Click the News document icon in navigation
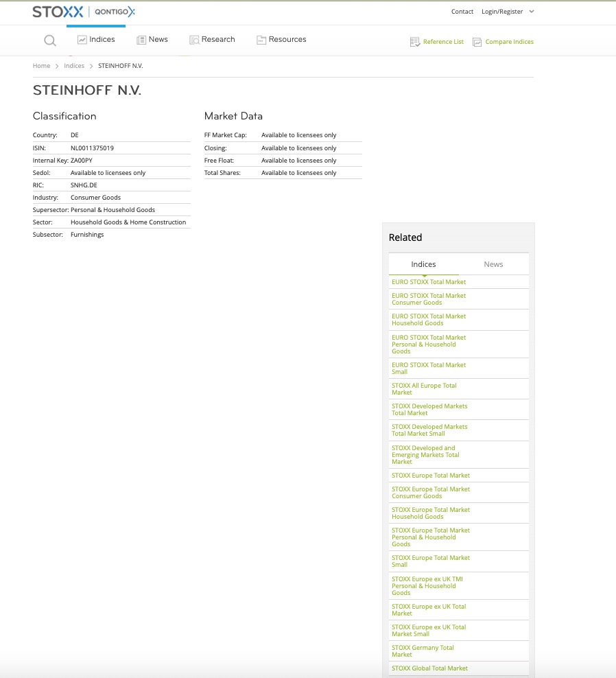This screenshot has height=678, width=616. click(141, 39)
